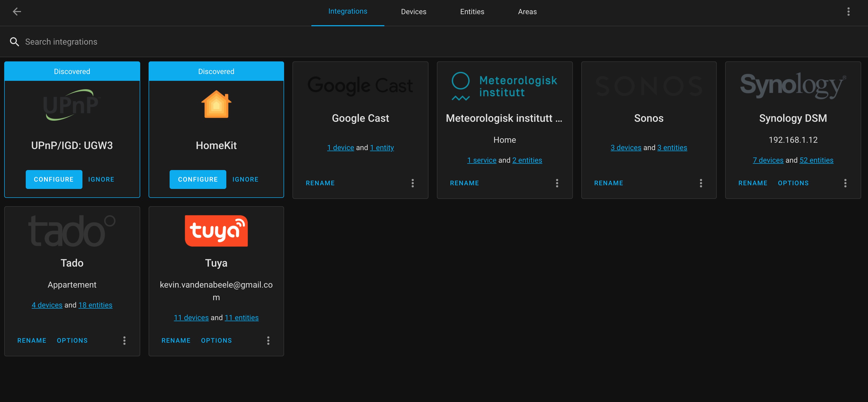Image resolution: width=868 pixels, height=402 pixels.
Task: Click the HomeKit house logo
Action: 216,104
